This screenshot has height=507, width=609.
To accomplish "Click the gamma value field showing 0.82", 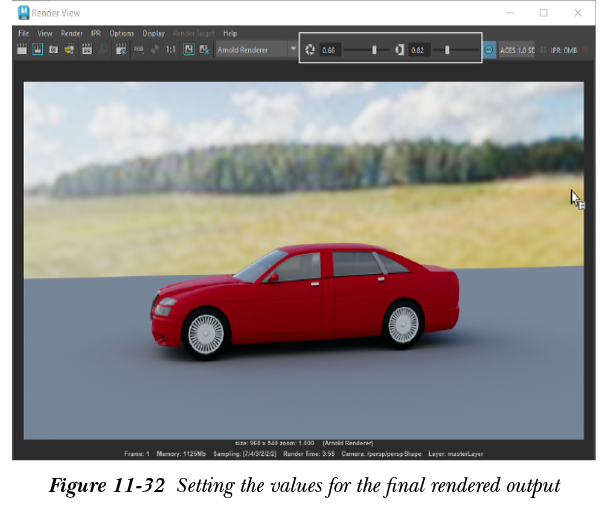I will 419,49.
